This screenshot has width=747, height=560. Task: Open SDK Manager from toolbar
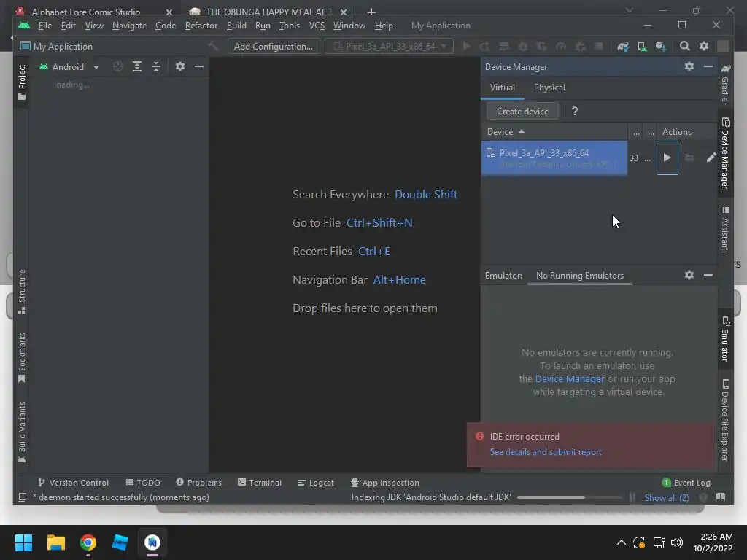tap(661, 46)
